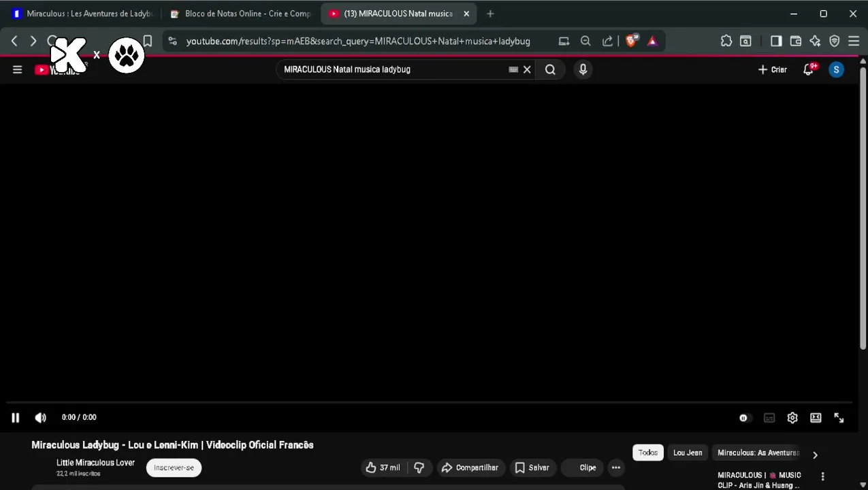Screen dimensions: 868x490
Task: Click the Compartilhar share button
Action: tap(470, 468)
